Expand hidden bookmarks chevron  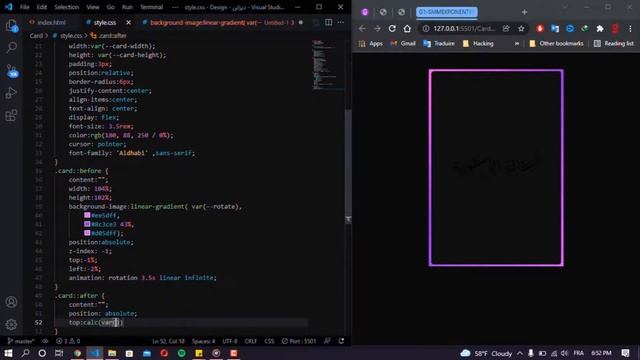tap(517, 44)
